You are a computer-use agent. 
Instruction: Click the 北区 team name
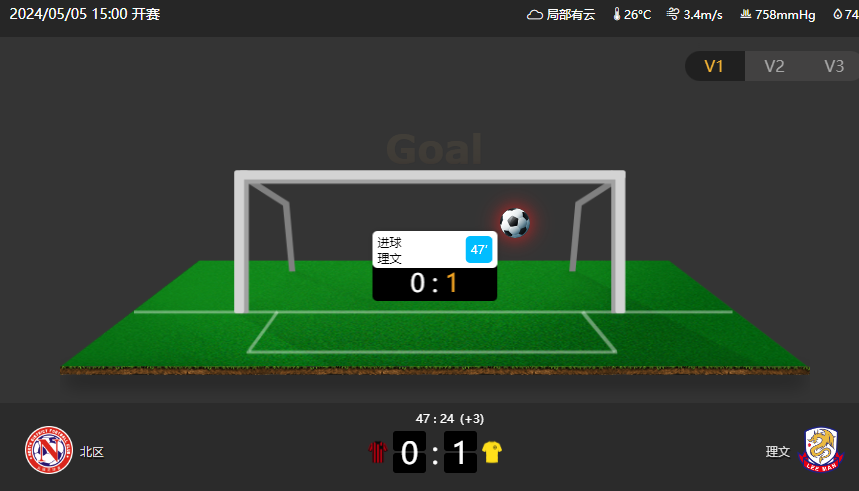point(91,452)
